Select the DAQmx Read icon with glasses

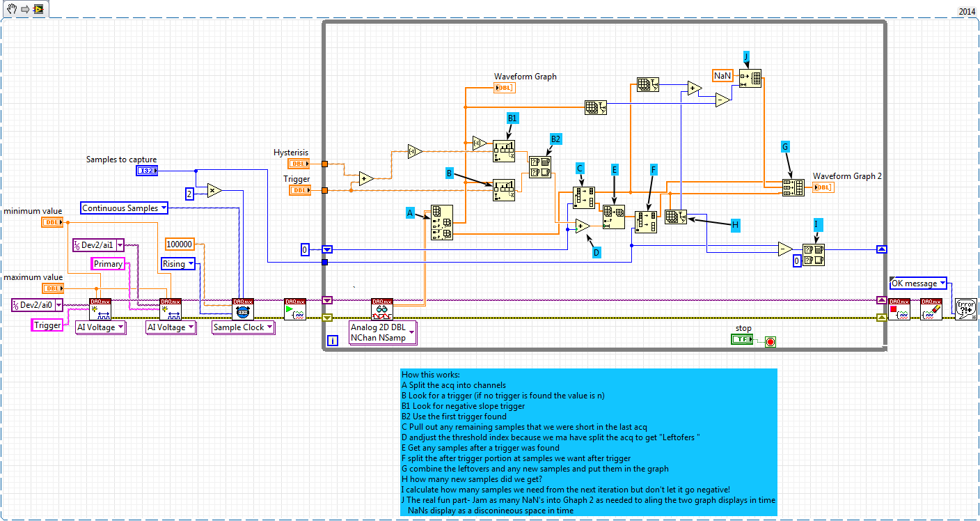pos(382,309)
